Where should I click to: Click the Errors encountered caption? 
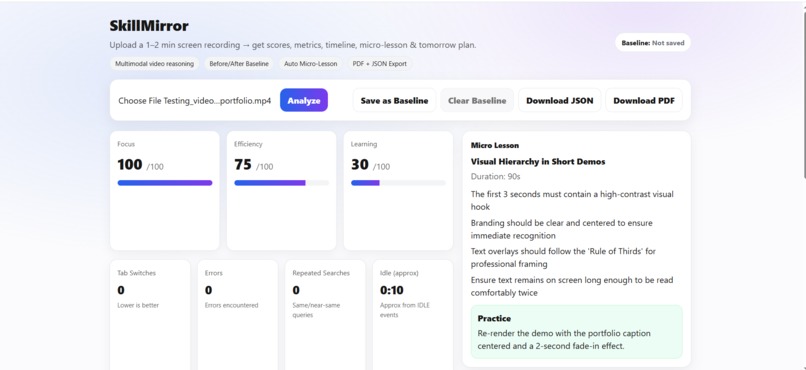click(231, 305)
